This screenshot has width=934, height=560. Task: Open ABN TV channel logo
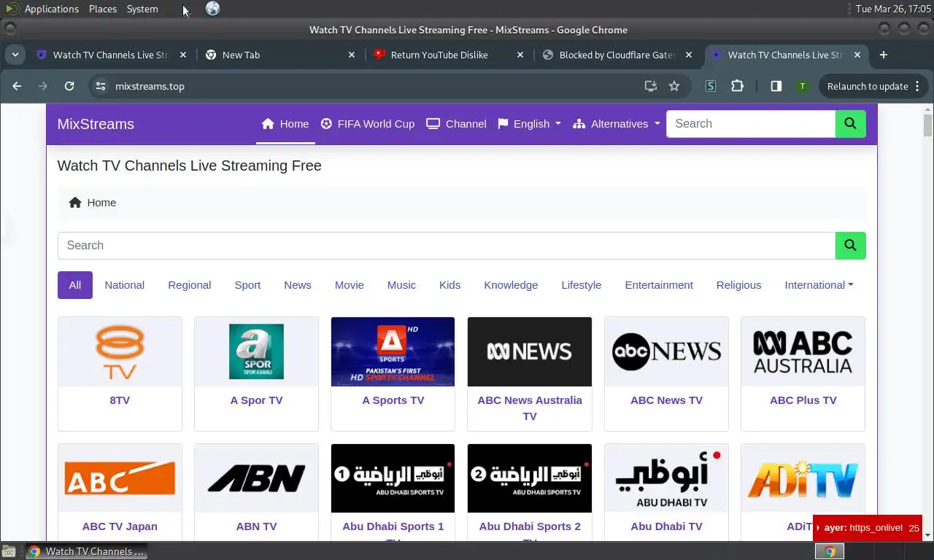coord(256,478)
